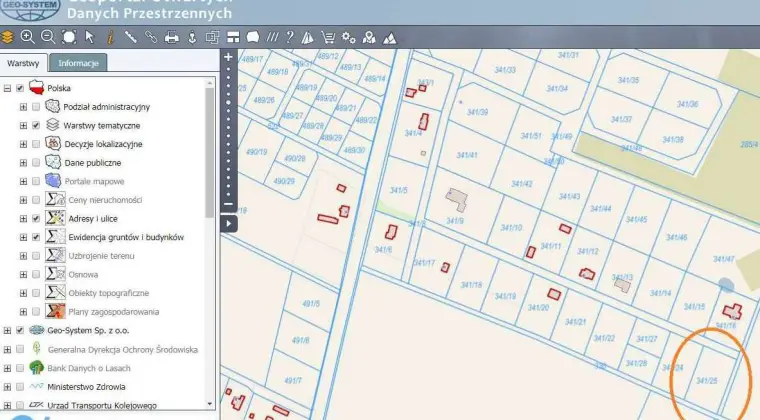760x420 pixels.
Task: Expand the Bank Danych o Lasach node
Action: click(7, 367)
